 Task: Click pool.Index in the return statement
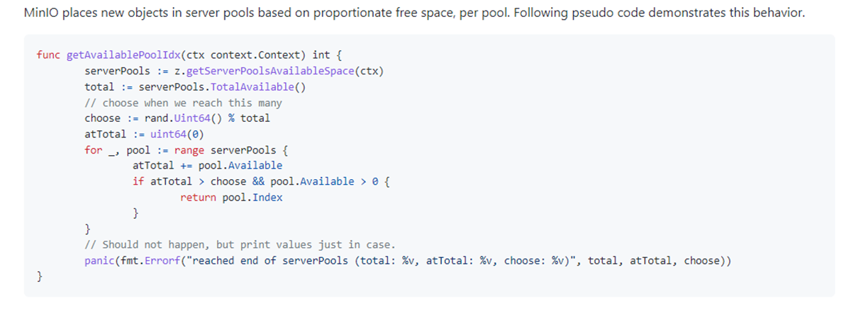point(252,198)
